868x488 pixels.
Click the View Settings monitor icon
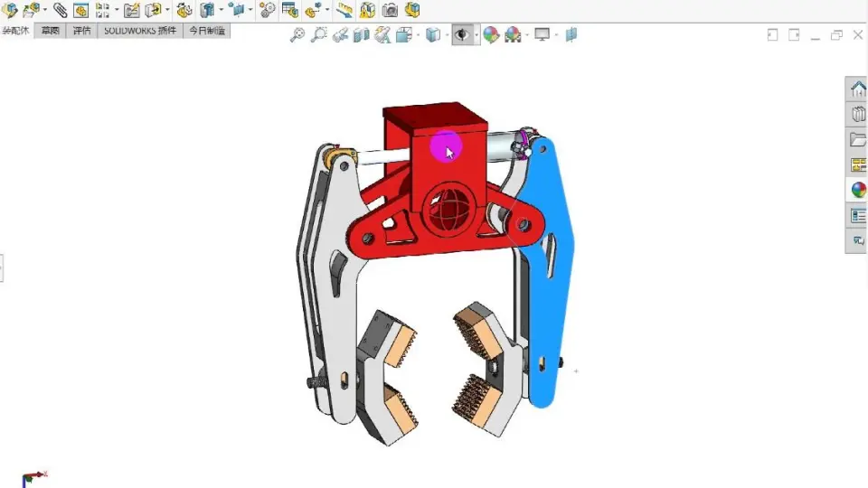(x=542, y=35)
